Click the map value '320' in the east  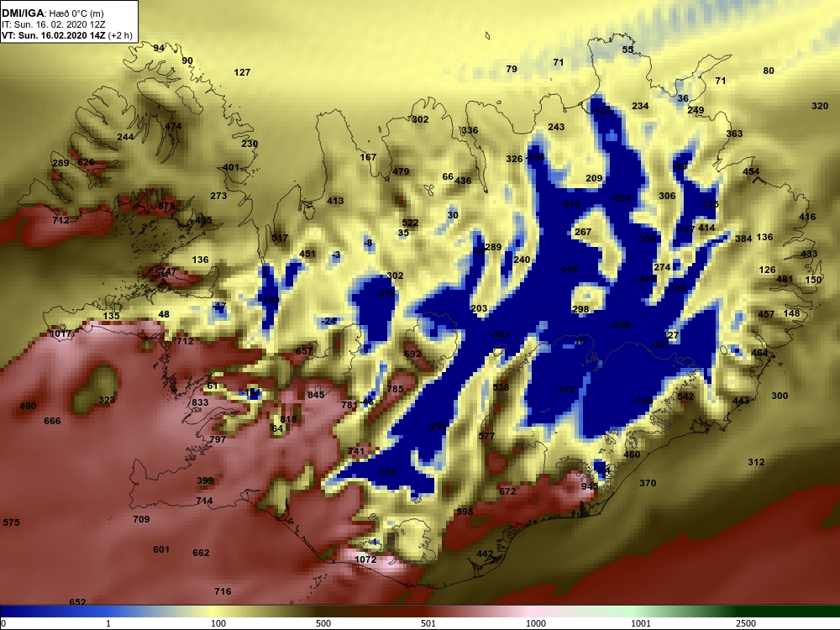820,106
